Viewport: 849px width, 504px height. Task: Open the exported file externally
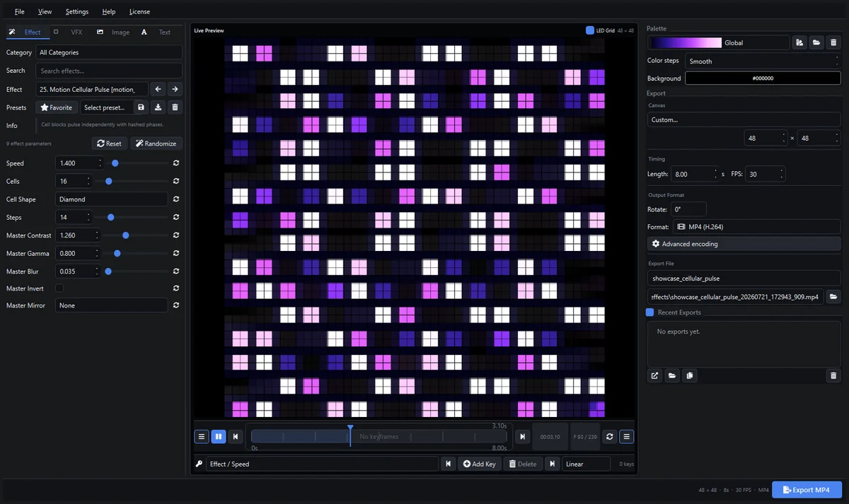pyautogui.click(x=655, y=376)
